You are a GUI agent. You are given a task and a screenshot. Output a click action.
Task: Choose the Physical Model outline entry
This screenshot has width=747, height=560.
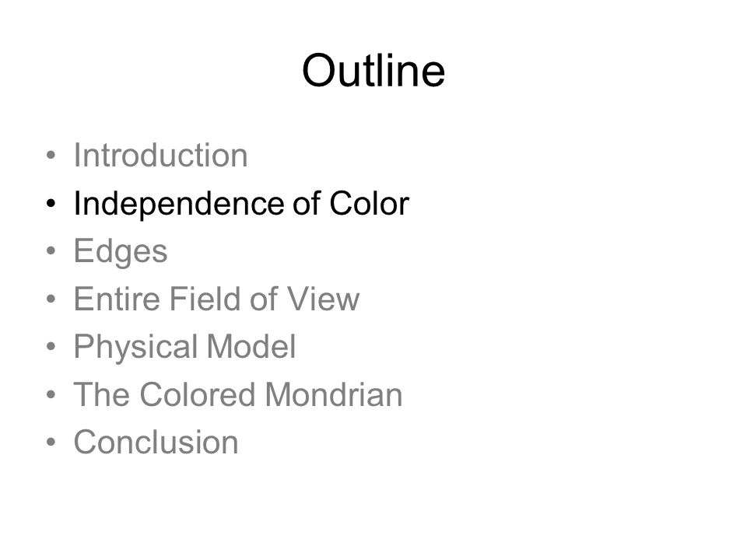point(185,347)
